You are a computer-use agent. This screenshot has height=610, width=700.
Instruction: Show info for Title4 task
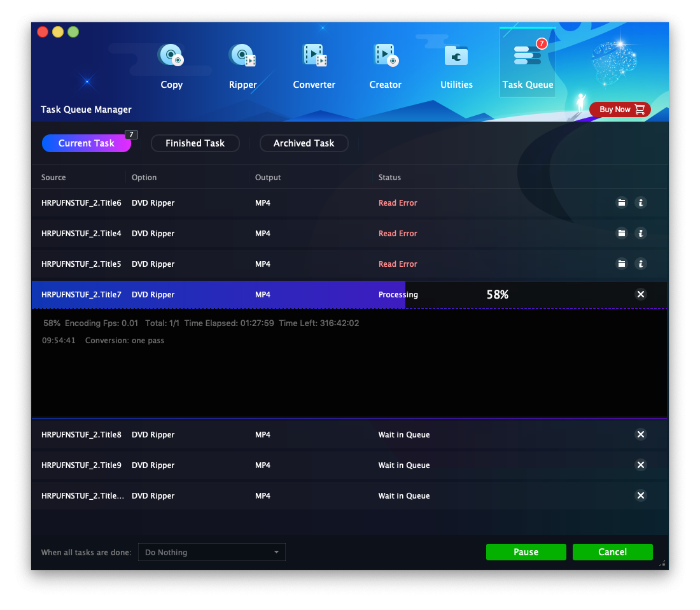coord(641,233)
